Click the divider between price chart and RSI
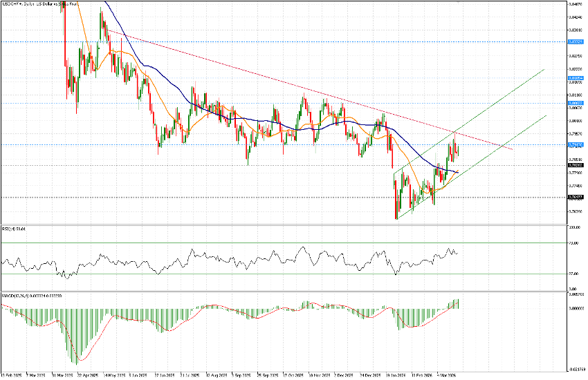The width and height of the screenshot is (588, 380). [277, 224]
